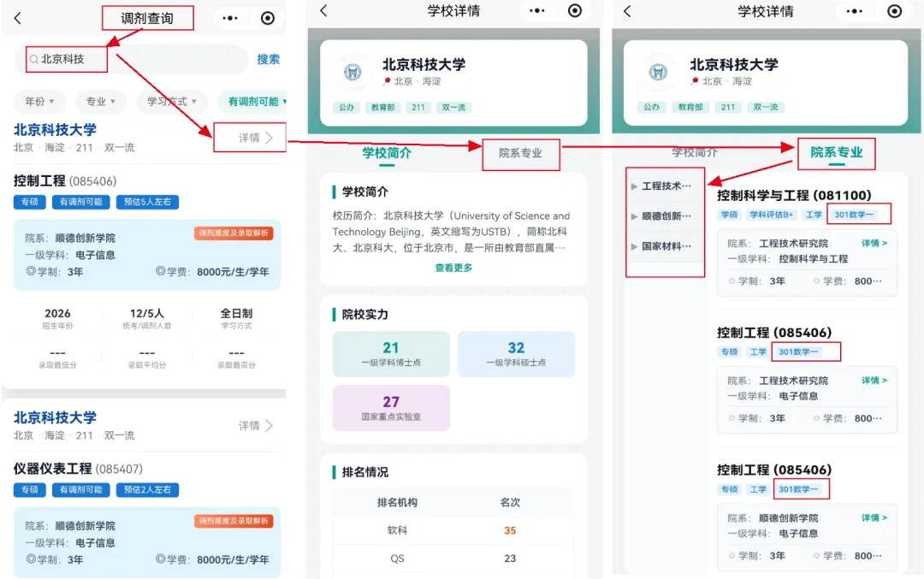Viewport: 924px width, 579px height.
Task: Tap the circular target icon on right 学校详情 screen
Action: tap(895, 11)
